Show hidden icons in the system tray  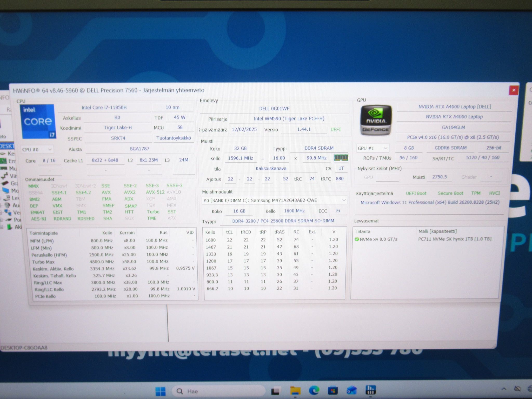[x=504, y=389]
